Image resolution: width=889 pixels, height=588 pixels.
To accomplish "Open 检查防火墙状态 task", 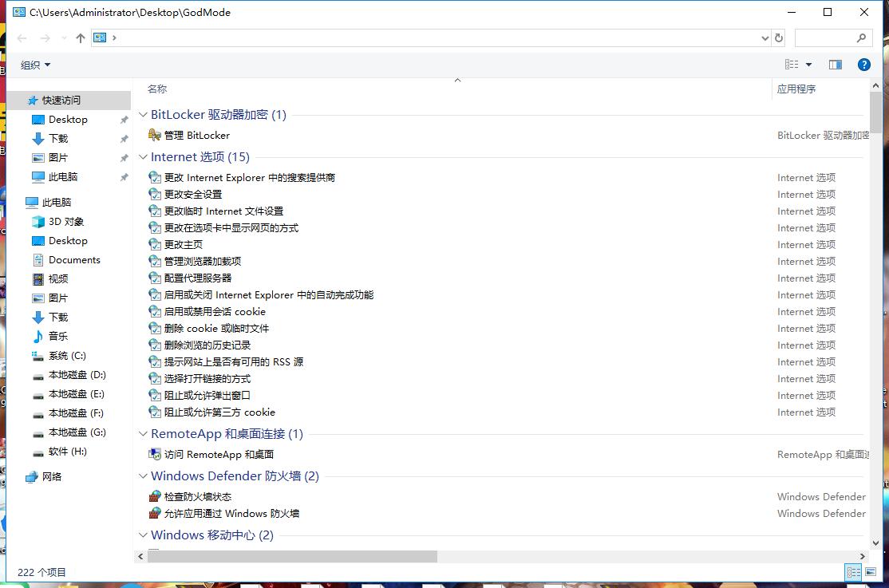I will point(198,495).
